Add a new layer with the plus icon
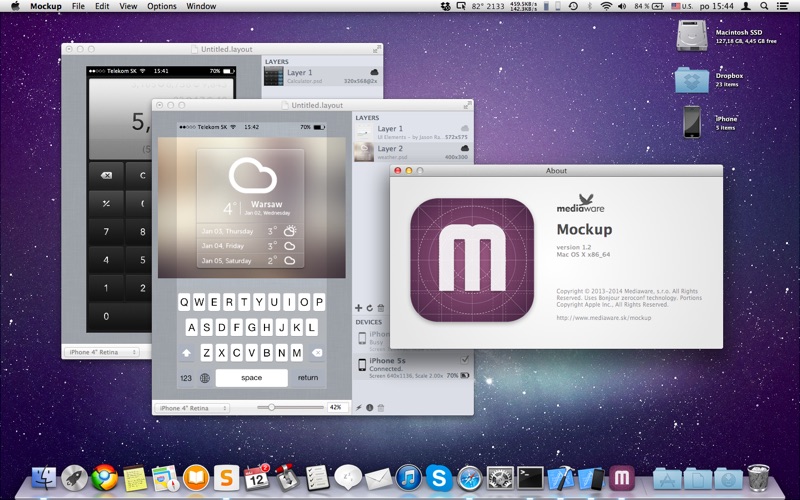Screen dimensions: 800x500 tap(358, 308)
